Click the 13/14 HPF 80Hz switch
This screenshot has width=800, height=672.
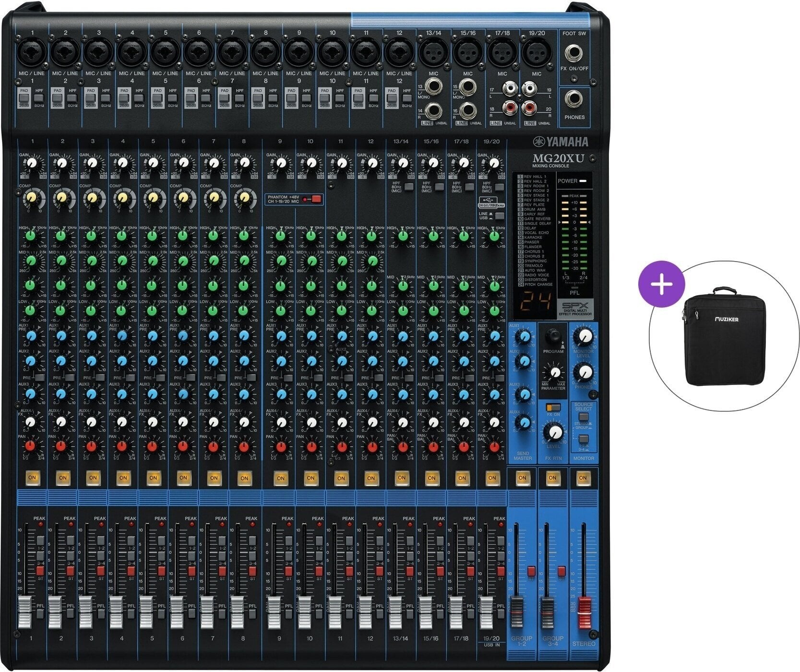(408, 187)
